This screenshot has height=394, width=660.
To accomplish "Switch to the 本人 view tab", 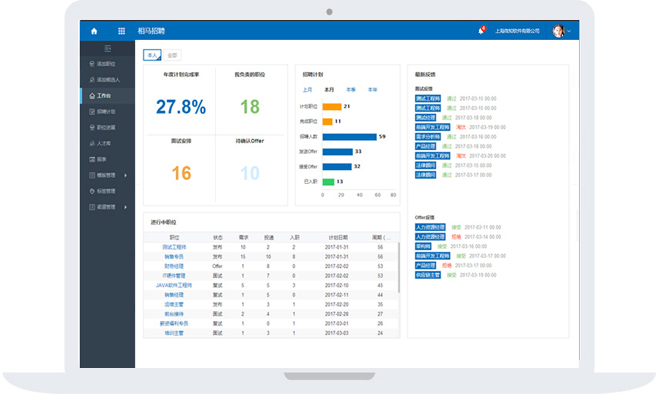I will pos(152,55).
